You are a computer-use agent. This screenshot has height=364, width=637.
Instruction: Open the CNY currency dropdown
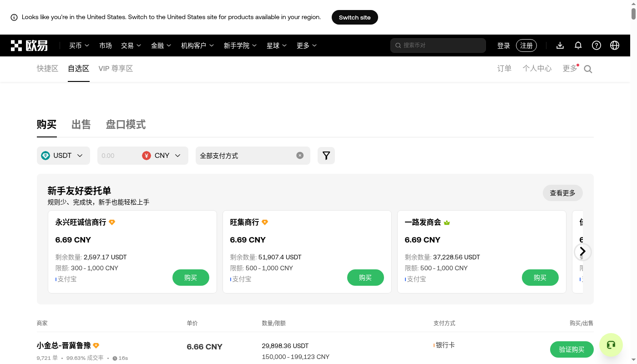coord(162,156)
